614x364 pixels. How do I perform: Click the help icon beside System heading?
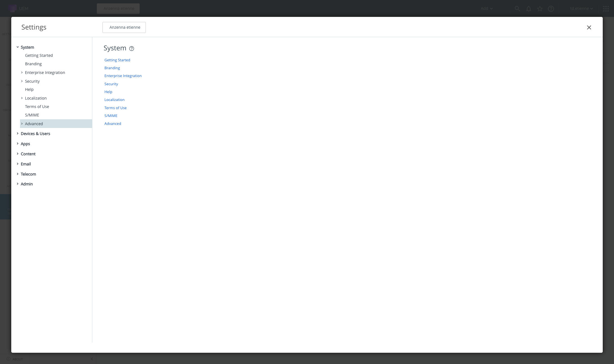point(131,48)
